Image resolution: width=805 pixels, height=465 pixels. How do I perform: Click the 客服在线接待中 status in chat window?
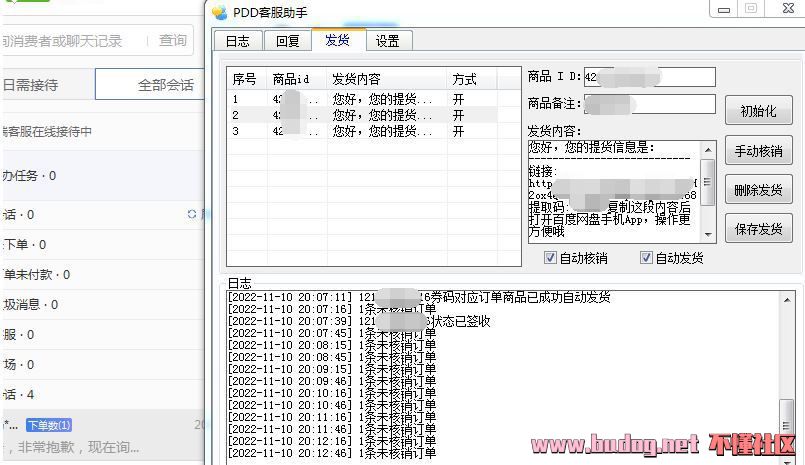click(x=46, y=131)
